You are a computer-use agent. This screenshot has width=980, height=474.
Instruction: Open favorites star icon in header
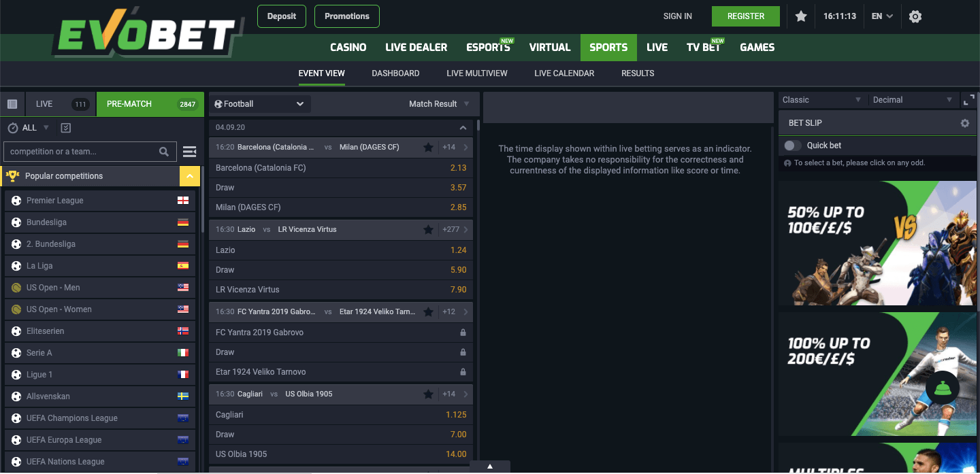(x=801, y=16)
